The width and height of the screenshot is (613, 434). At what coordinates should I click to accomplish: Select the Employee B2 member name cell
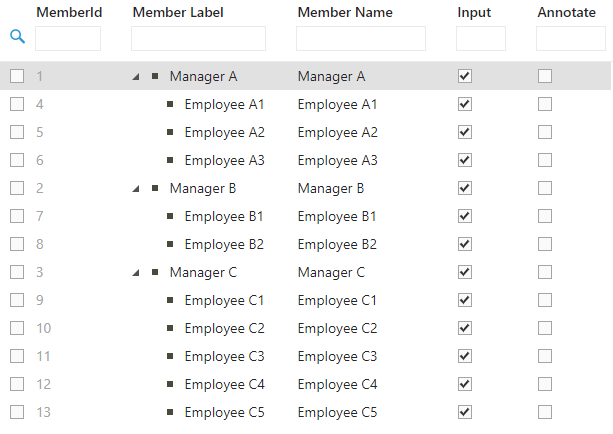click(337, 244)
